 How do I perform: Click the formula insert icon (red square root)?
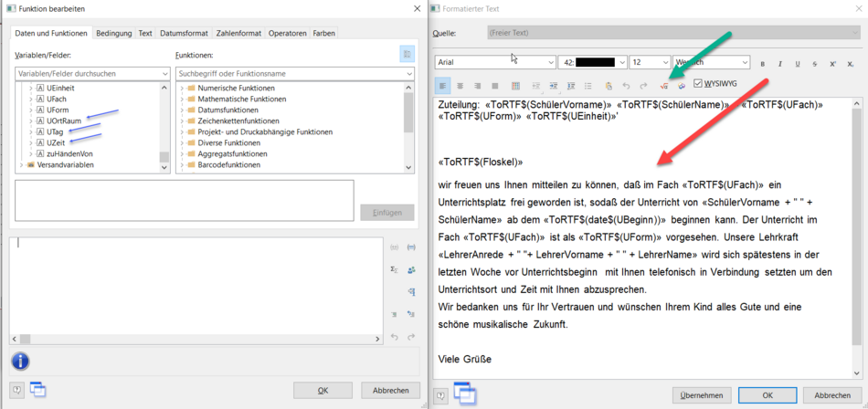coord(664,86)
